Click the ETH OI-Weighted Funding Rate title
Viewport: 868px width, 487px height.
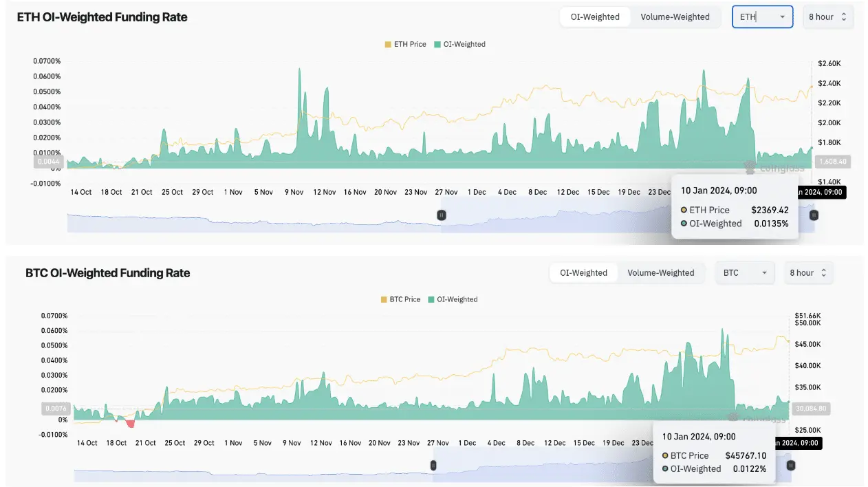coord(102,17)
